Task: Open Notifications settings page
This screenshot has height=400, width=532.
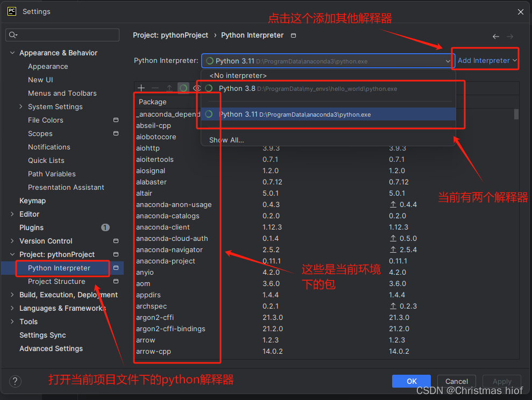Action: [x=49, y=147]
